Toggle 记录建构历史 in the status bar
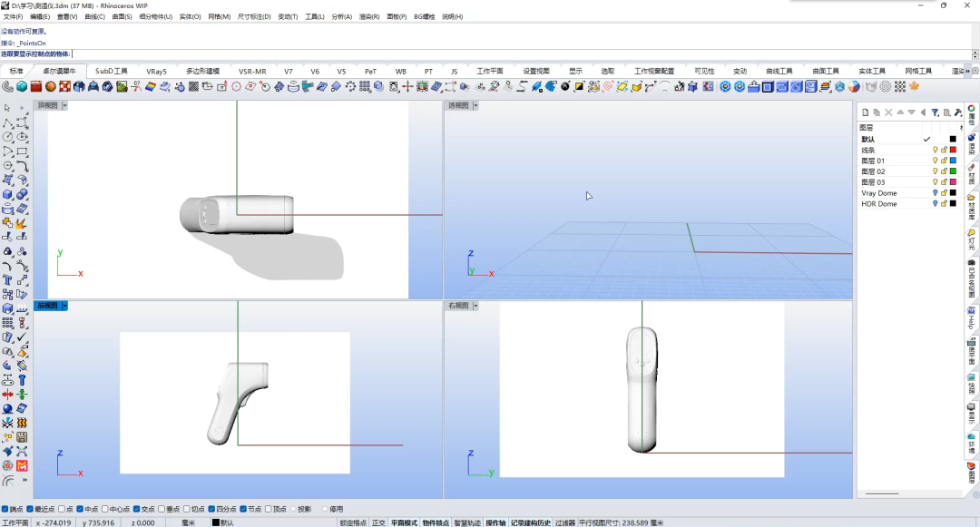 (531, 522)
